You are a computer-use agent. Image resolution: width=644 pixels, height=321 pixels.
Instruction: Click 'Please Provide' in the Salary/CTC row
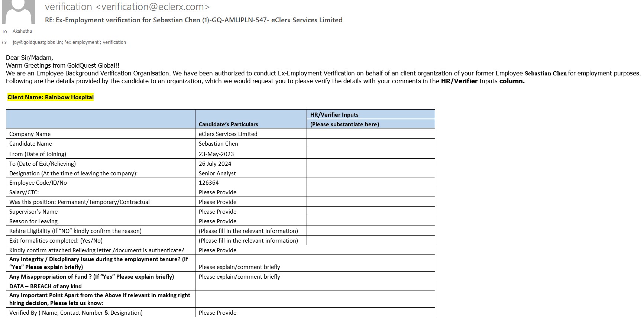(218, 192)
